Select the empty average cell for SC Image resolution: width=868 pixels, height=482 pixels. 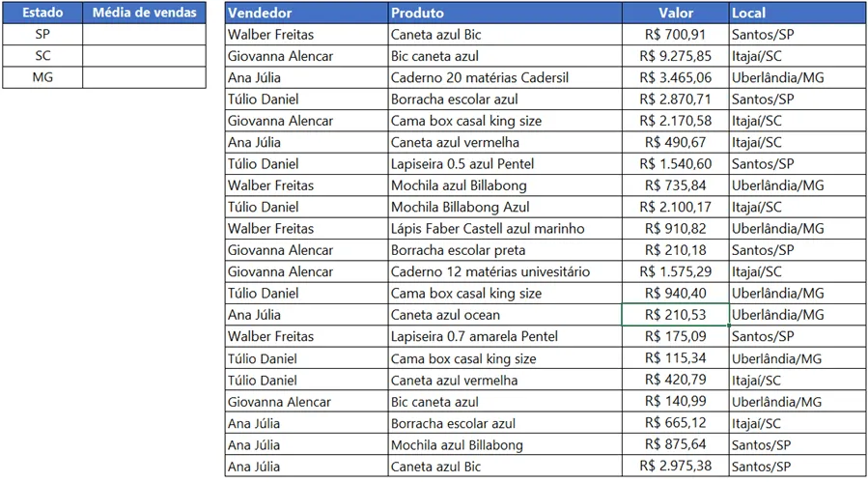(x=144, y=56)
